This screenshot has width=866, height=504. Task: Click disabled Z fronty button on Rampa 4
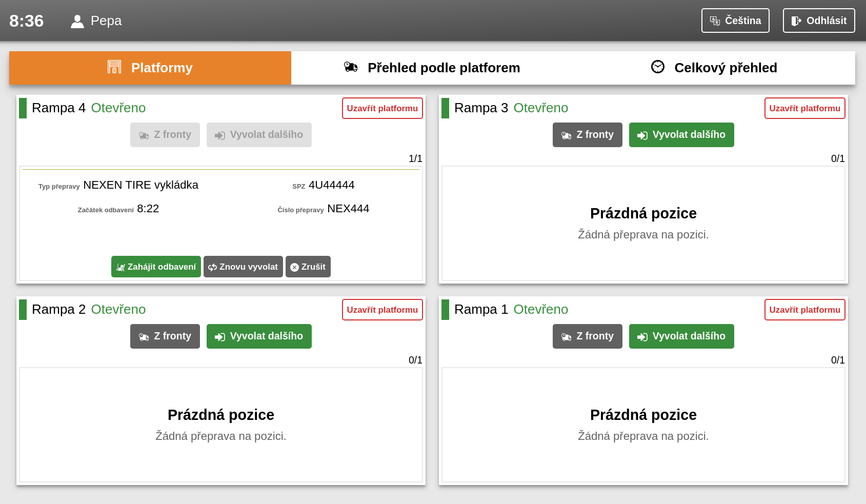165,135
